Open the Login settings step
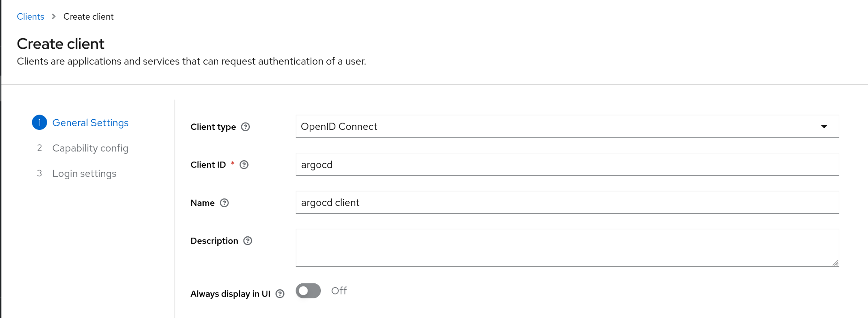 pyautogui.click(x=84, y=174)
